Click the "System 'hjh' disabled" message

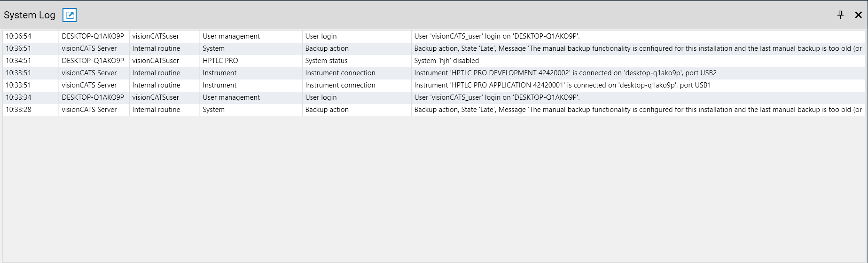(x=446, y=61)
